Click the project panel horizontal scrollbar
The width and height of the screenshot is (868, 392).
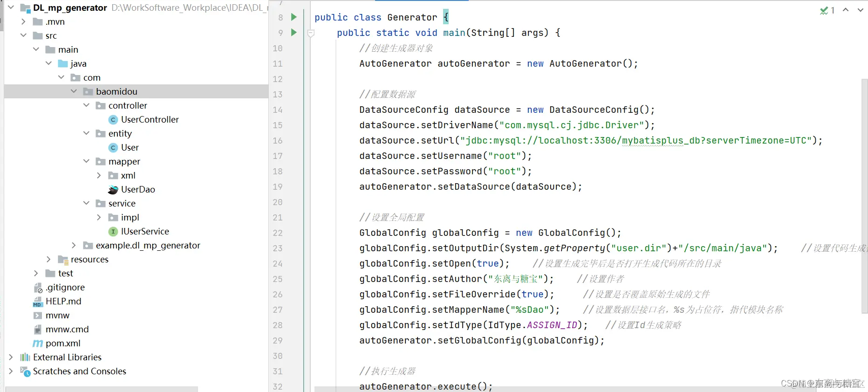coord(102,389)
